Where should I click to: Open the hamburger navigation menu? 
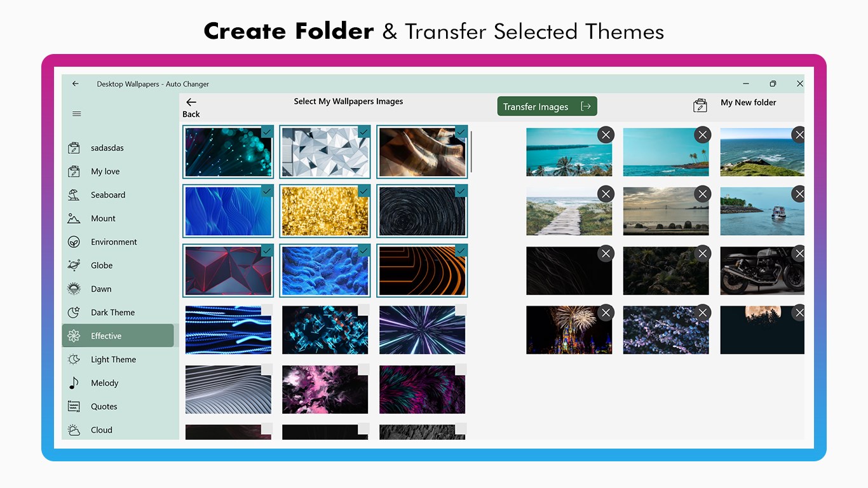tap(77, 114)
